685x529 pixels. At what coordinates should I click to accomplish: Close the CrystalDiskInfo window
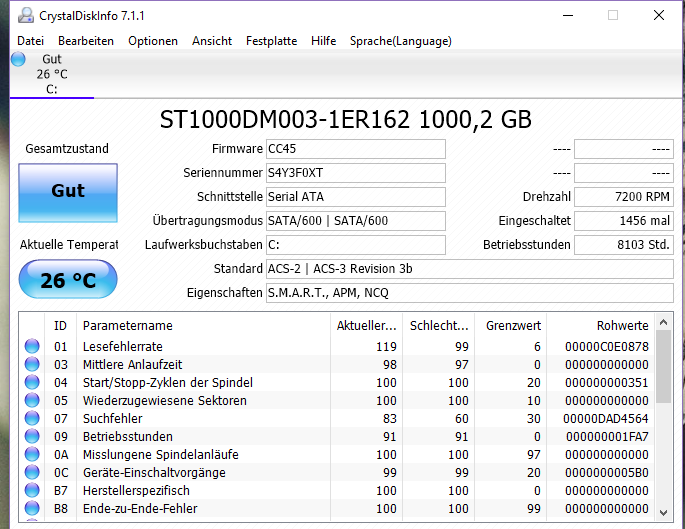point(659,15)
